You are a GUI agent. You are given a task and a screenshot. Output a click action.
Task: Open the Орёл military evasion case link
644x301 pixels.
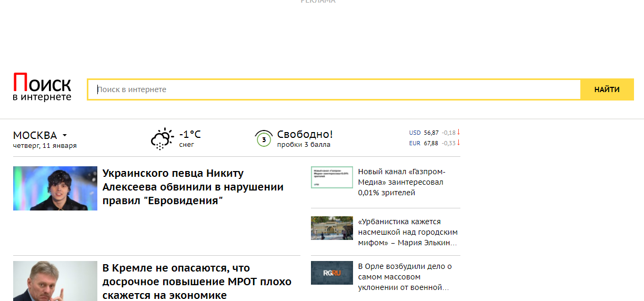[405, 277]
